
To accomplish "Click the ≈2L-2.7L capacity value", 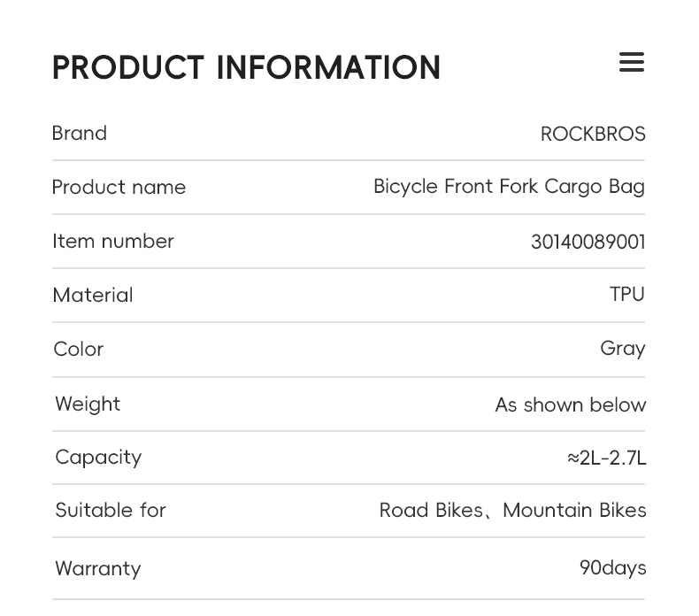I will click(606, 458).
